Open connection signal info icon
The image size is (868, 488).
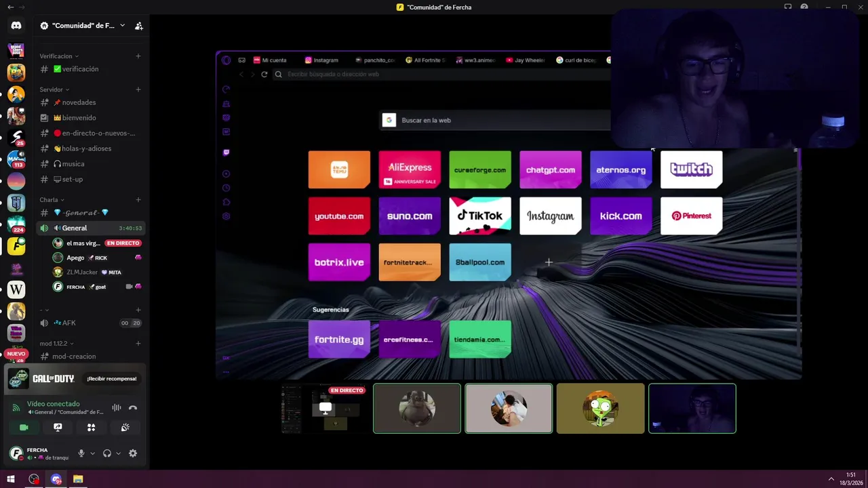pyautogui.click(x=16, y=407)
